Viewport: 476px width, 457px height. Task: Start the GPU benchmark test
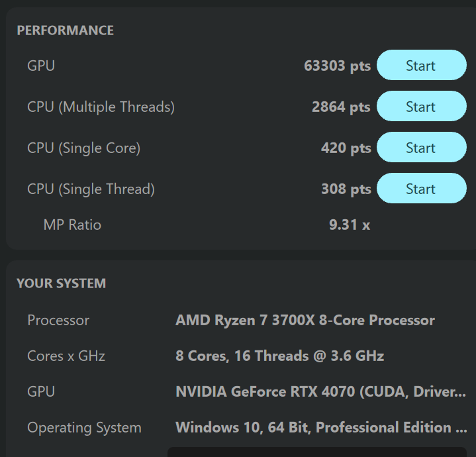click(421, 66)
